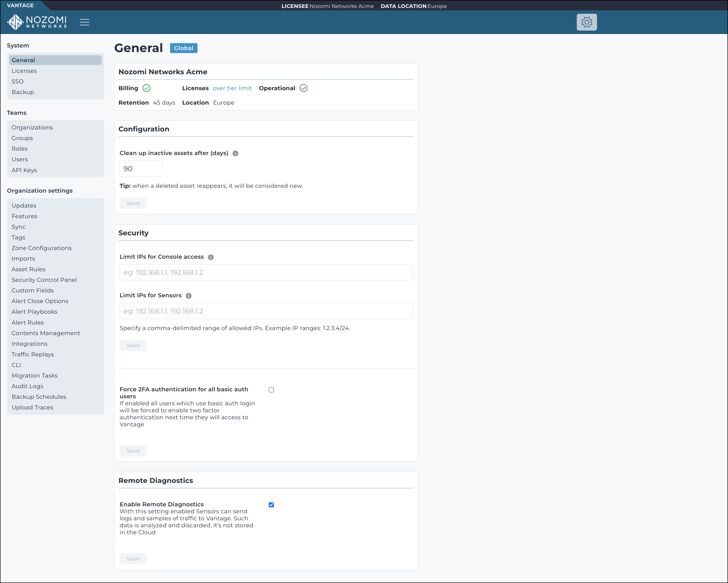Click Save in Remote Diagnostics section

[133, 559]
